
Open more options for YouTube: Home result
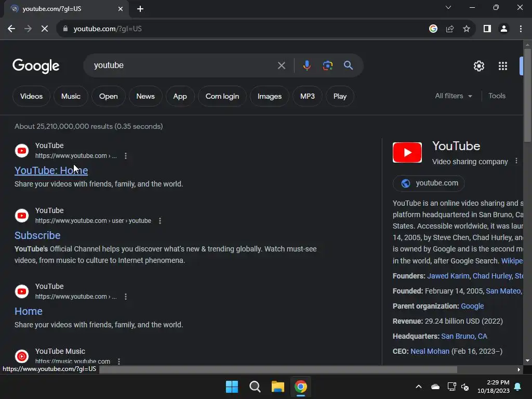(x=126, y=156)
